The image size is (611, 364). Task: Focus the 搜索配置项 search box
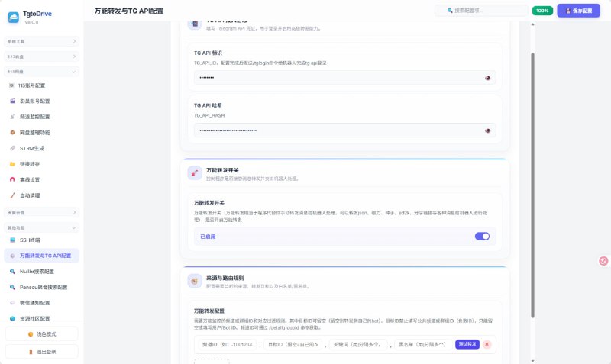pyautogui.click(x=481, y=11)
